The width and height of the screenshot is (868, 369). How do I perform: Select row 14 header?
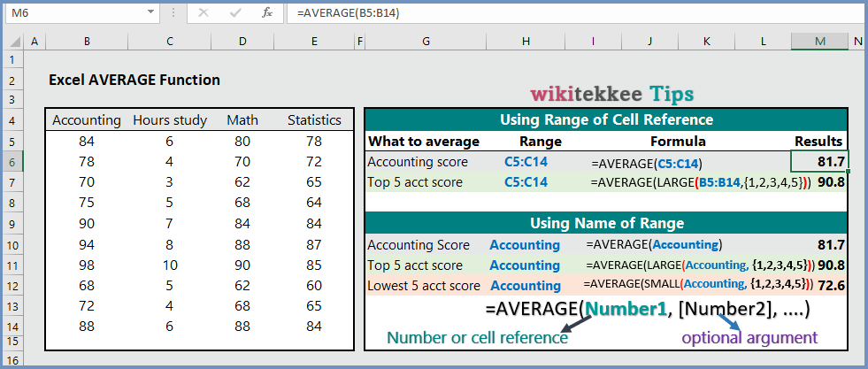[x=13, y=327]
